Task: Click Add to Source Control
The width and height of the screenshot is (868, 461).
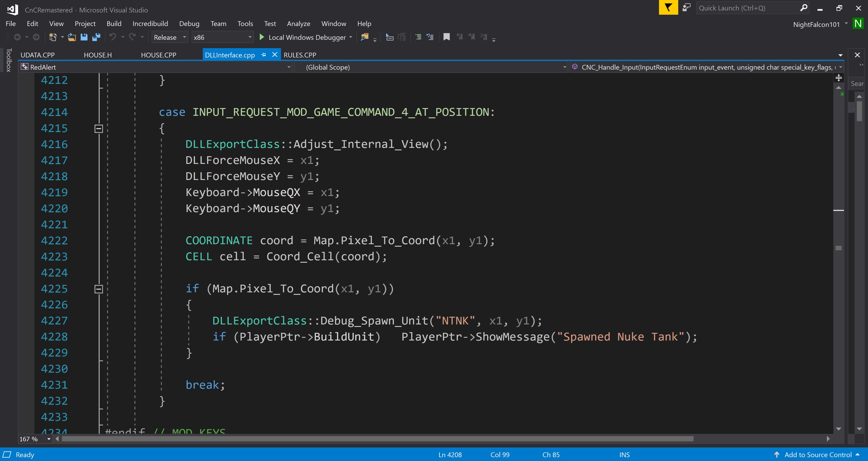Action: click(x=818, y=455)
